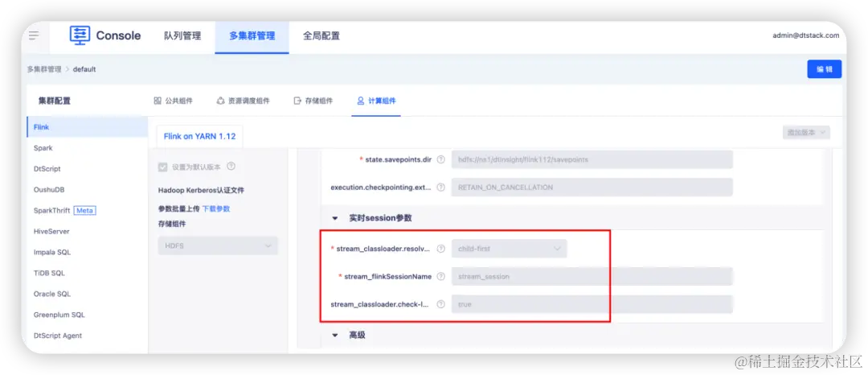The height and width of the screenshot is (375, 868).
Task: Select DtScript Agent in the component list
Action: point(87,336)
